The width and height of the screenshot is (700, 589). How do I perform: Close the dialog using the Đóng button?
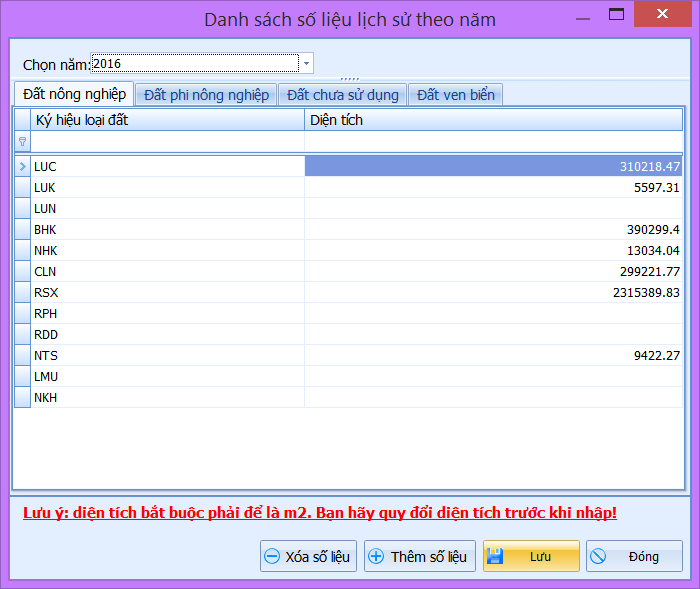(x=634, y=557)
